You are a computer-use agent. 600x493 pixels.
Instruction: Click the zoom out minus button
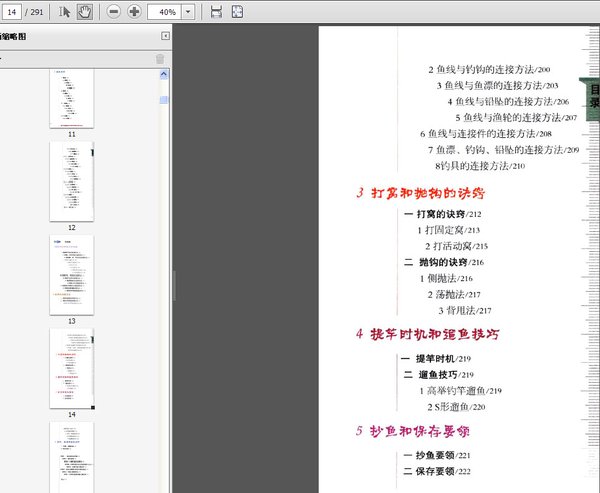point(113,12)
